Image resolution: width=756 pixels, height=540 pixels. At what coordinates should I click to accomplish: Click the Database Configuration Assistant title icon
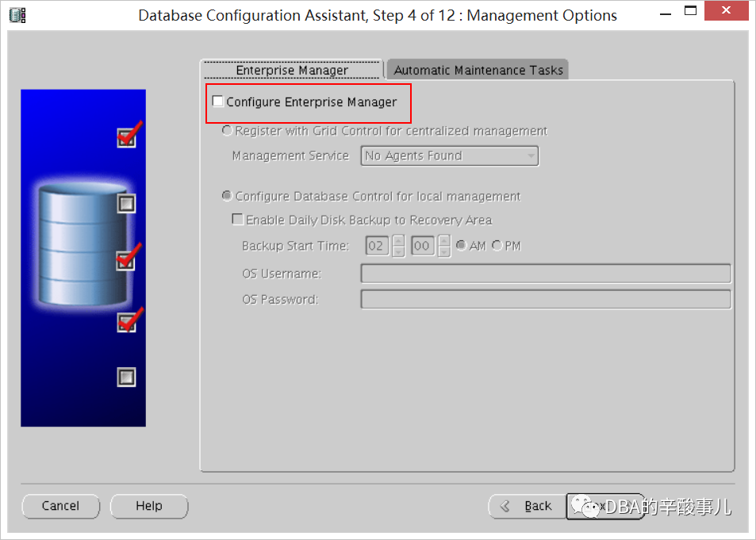[17, 15]
